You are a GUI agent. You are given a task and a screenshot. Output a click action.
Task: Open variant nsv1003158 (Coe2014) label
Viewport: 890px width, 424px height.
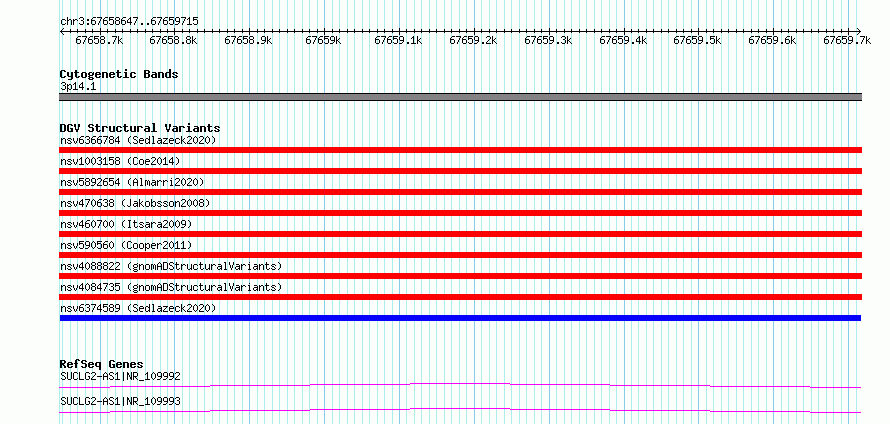coord(120,161)
